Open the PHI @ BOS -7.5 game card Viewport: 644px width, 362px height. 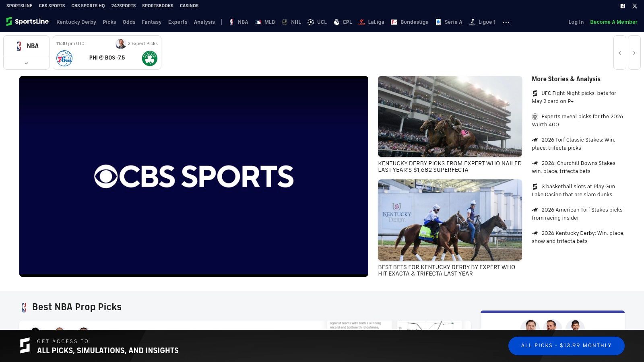(107, 53)
